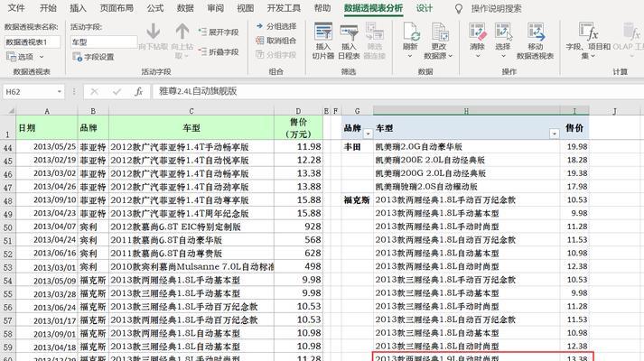This screenshot has height=361, width=644.
Task: Click cell with price 928
Action: (x=298, y=227)
